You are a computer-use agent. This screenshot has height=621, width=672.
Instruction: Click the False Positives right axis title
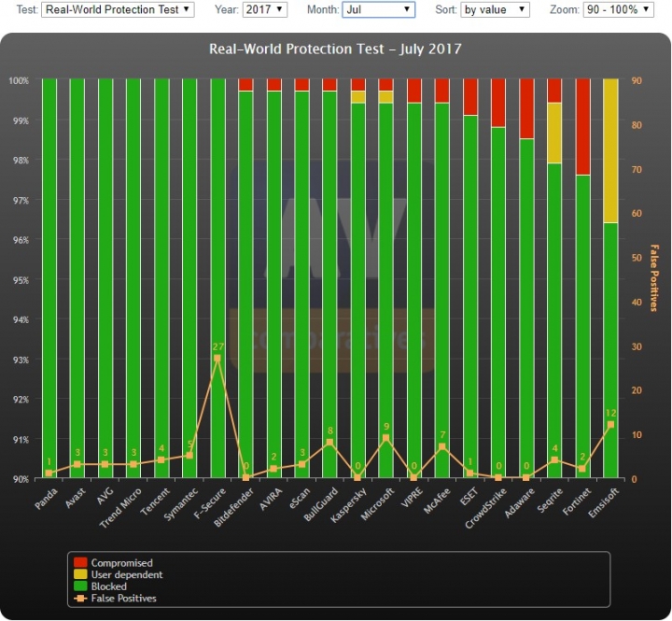(654, 278)
